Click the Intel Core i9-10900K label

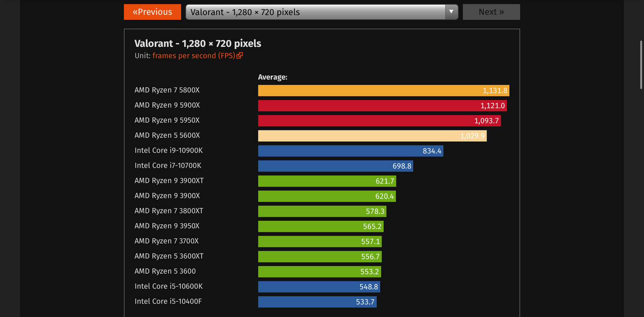(169, 151)
